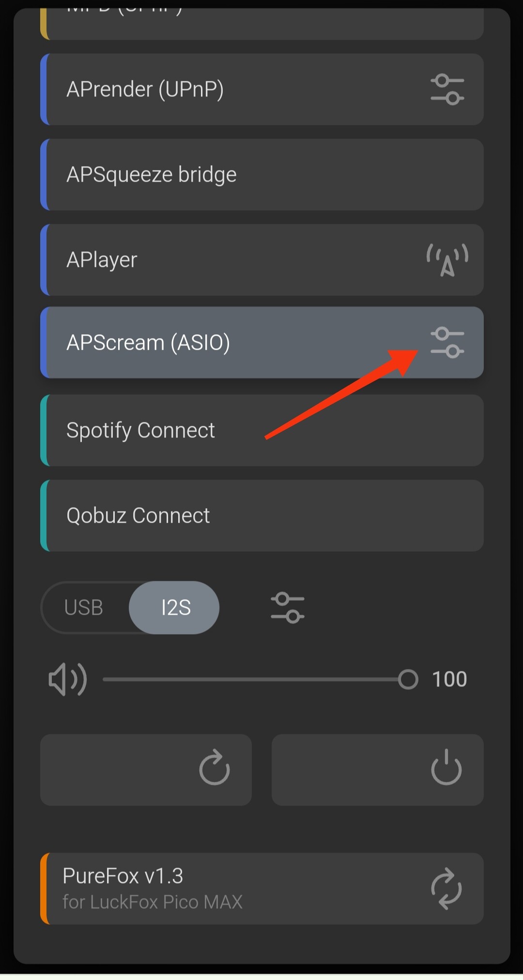Click the power off button
The height and width of the screenshot is (980, 523).
[377, 770]
